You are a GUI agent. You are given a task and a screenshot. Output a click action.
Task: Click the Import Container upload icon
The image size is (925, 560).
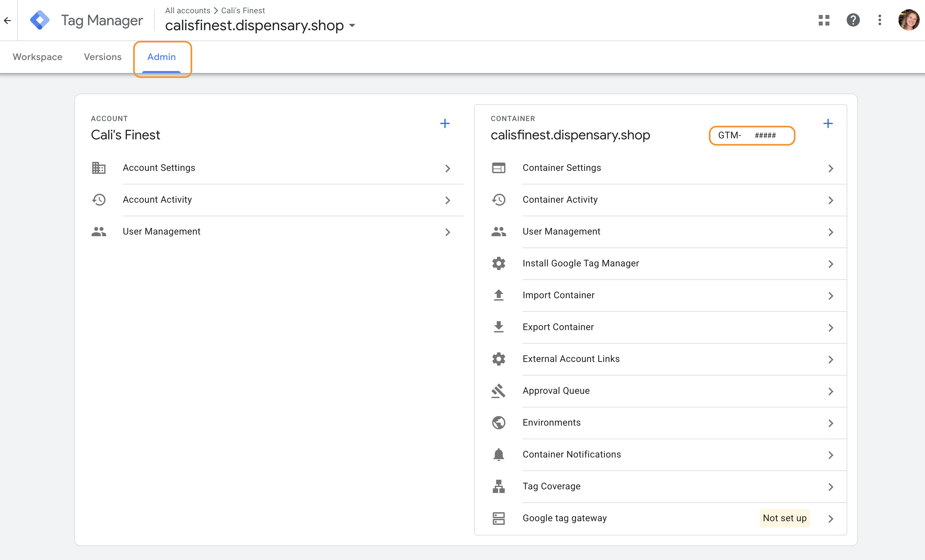[499, 295]
